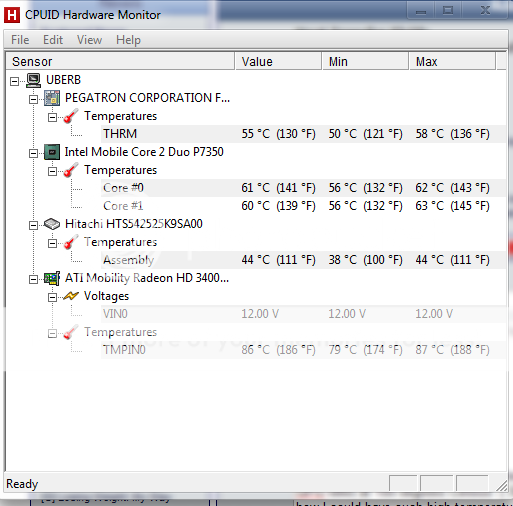Image resolution: width=513 pixels, height=506 pixels.
Task: Click the Ready status bar text
Action: 22,484
